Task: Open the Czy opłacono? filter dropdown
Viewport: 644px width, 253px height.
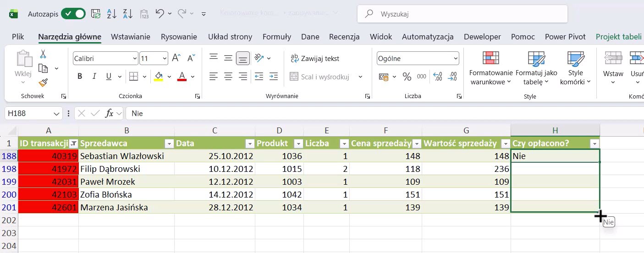Action: (x=594, y=143)
